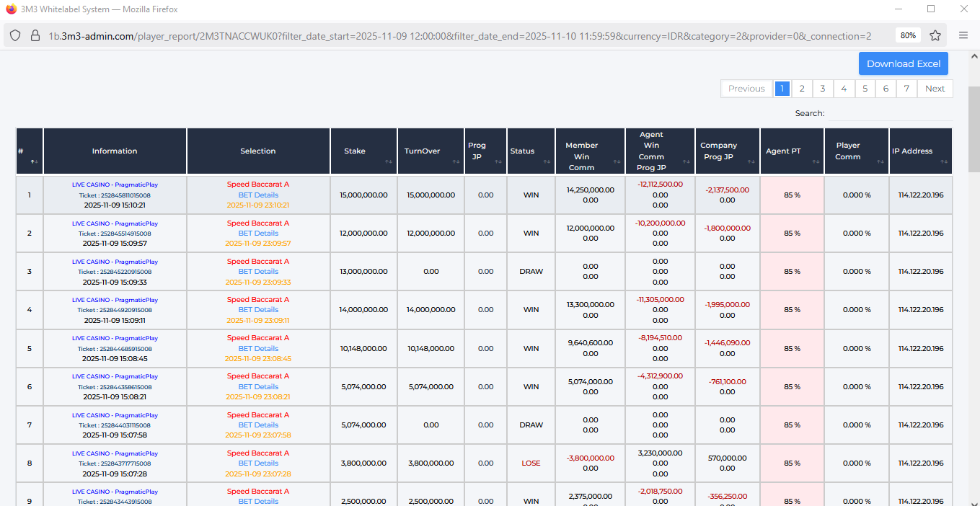Sort table by IP Address column

(944, 161)
